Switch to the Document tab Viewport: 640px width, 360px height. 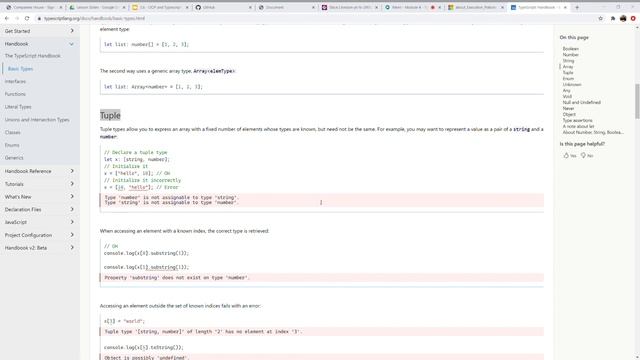[287, 7]
